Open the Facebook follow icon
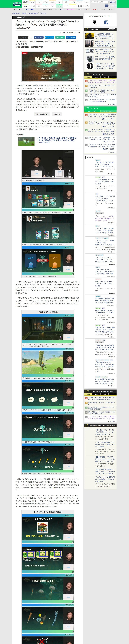This screenshot has width=129, height=644. pyautogui.click(x=106, y=23)
